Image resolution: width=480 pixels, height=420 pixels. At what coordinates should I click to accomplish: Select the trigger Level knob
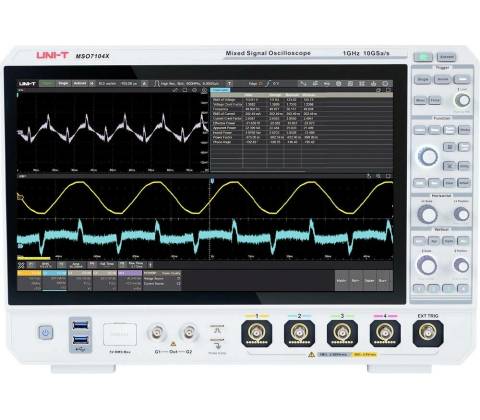463,100
